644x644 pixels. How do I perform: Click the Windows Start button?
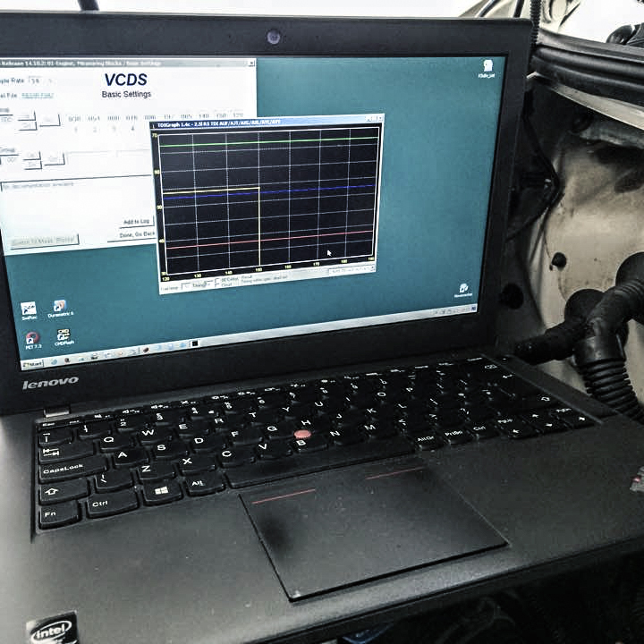click(x=32, y=364)
